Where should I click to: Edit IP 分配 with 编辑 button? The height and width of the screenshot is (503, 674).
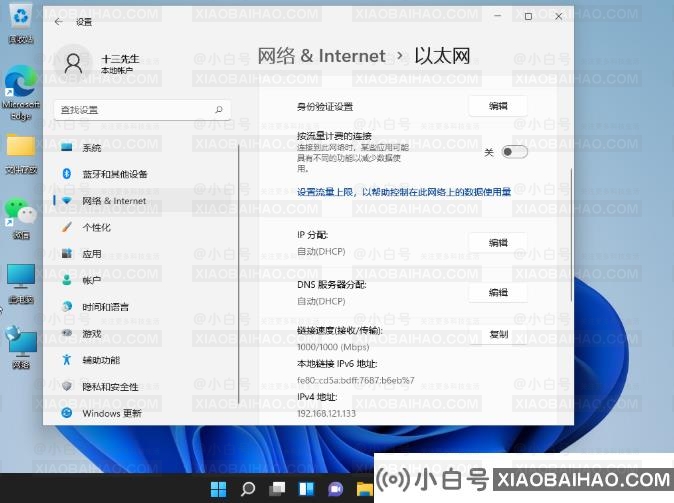(498, 243)
